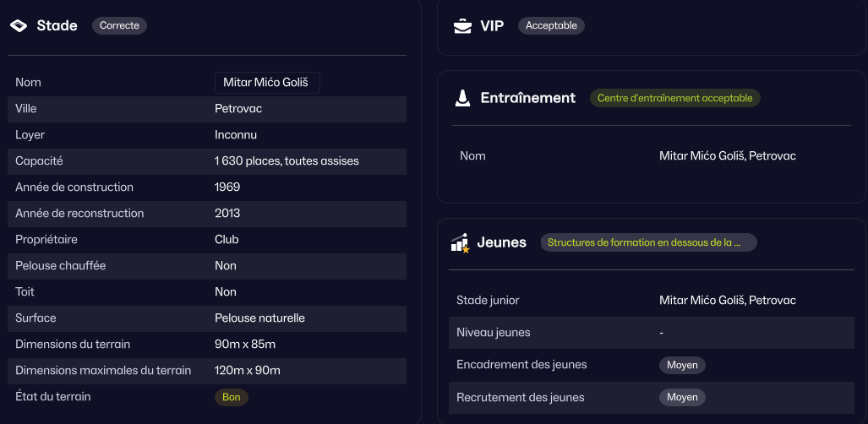Open the Structures de formation en dessous badge
The height and width of the screenshot is (424, 868).
click(x=647, y=243)
